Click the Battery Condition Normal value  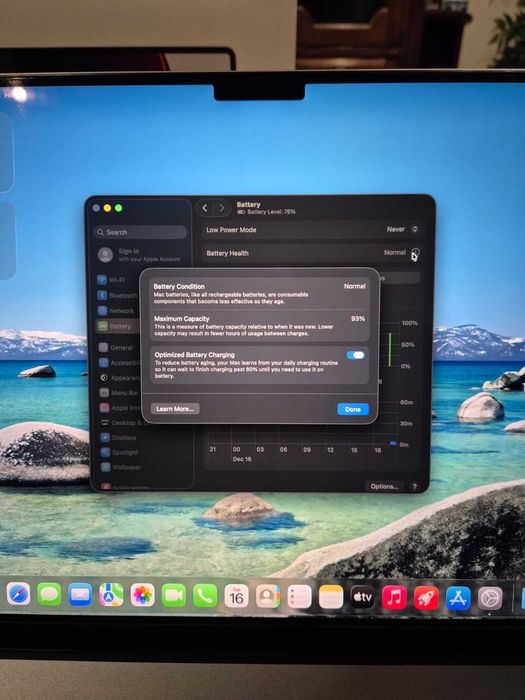[355, 286]
